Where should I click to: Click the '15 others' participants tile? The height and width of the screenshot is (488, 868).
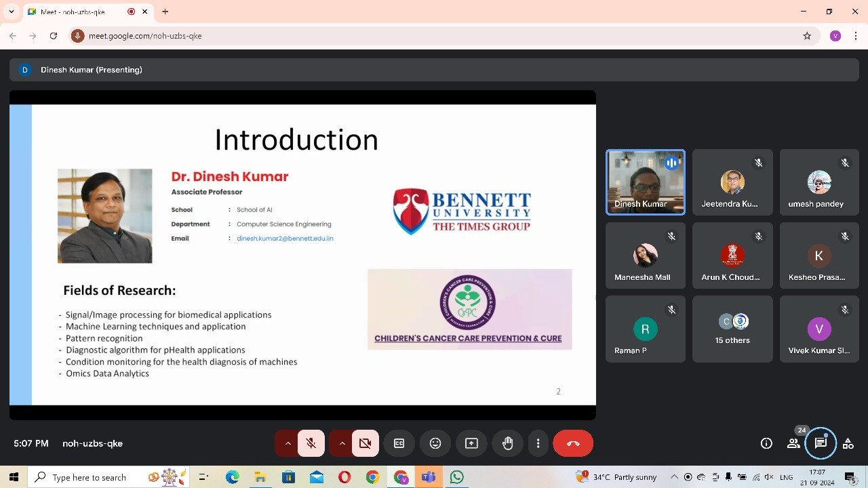(x=732, y=329)
